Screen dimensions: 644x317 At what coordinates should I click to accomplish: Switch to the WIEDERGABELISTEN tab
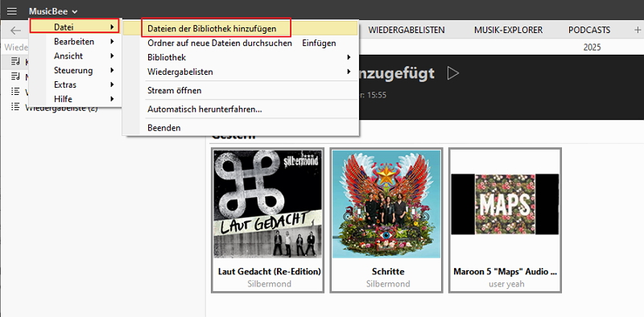point(407,30)
